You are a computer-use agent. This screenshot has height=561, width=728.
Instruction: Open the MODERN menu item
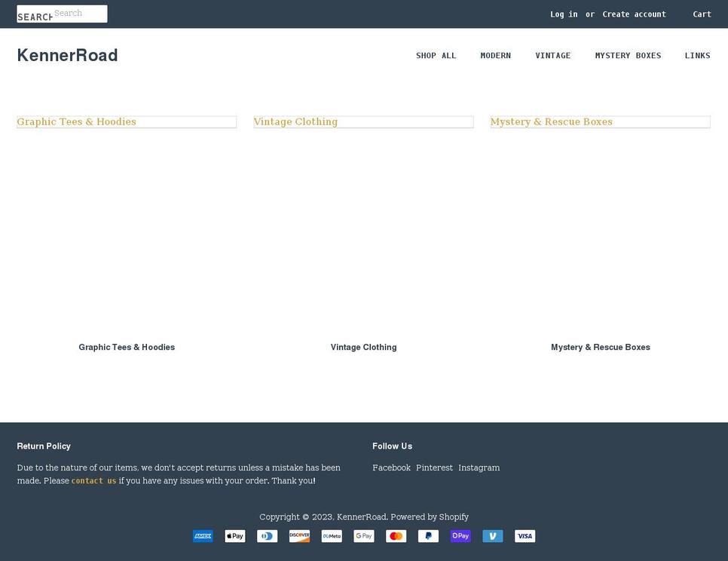click(x=495, y=56)
